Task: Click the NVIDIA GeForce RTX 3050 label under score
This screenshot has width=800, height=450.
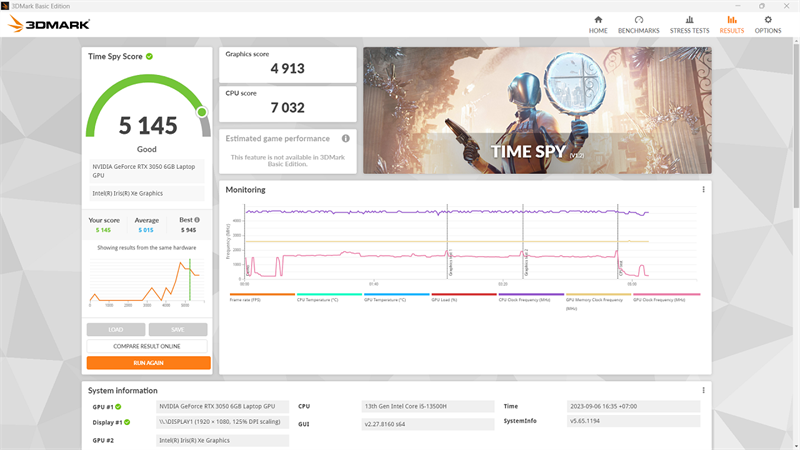Action: (x=147, y=171)
